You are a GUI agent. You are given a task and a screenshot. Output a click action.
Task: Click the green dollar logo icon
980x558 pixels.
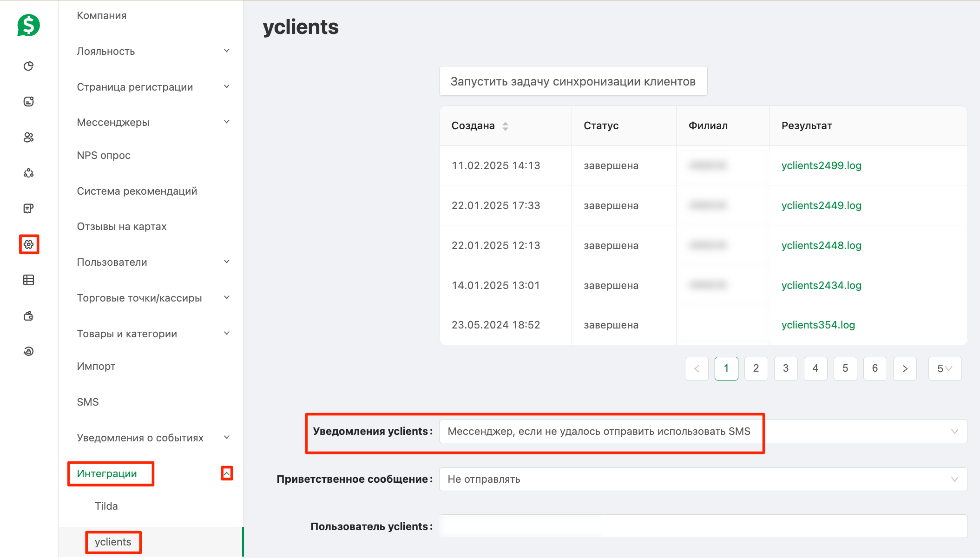28,25
